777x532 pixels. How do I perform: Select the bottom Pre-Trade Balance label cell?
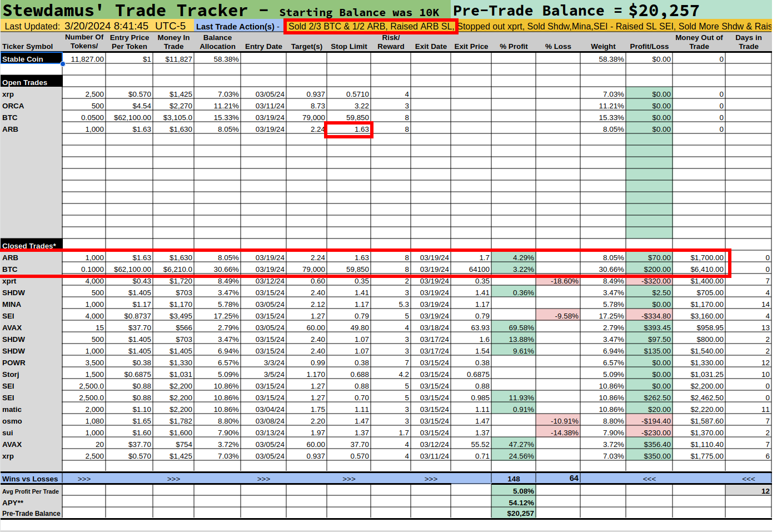click(31, 514)
